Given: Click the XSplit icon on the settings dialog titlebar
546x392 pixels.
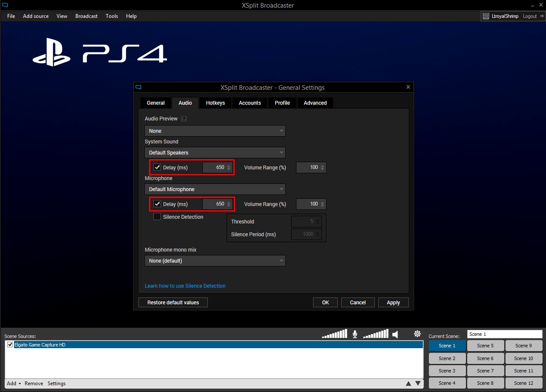Looking at the screenshot, I should (138, 87).
